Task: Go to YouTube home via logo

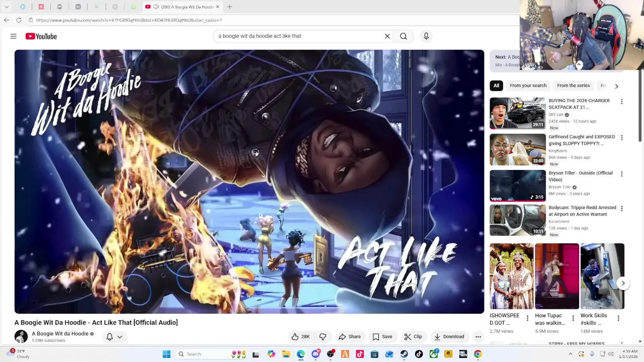Action: [x=41, y=36]
